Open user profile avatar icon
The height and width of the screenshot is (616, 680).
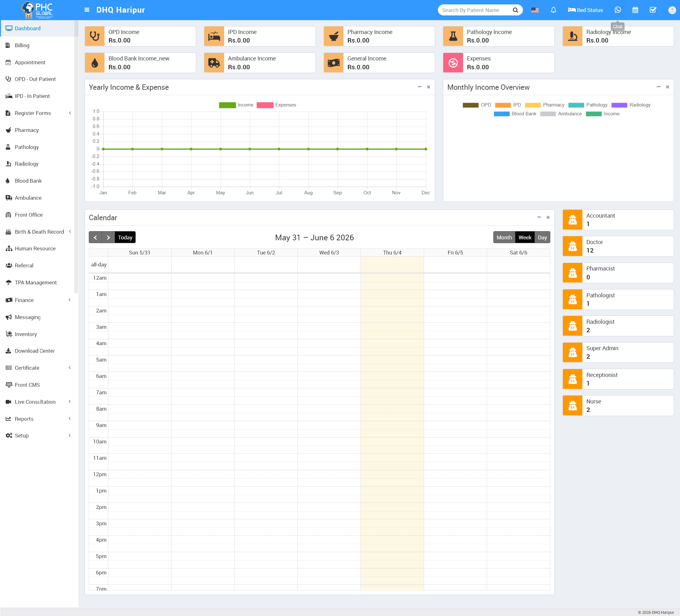click(671, 10)
